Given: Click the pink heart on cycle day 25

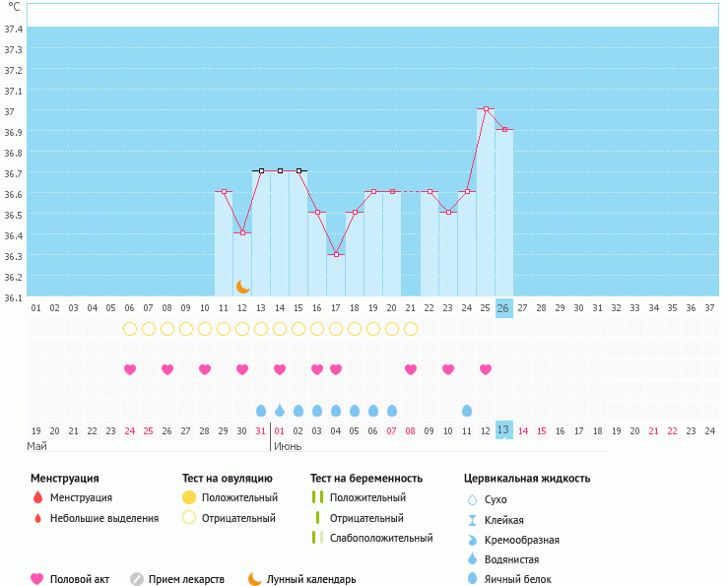Looking at the screenshot, I should [x=486, y=369].
